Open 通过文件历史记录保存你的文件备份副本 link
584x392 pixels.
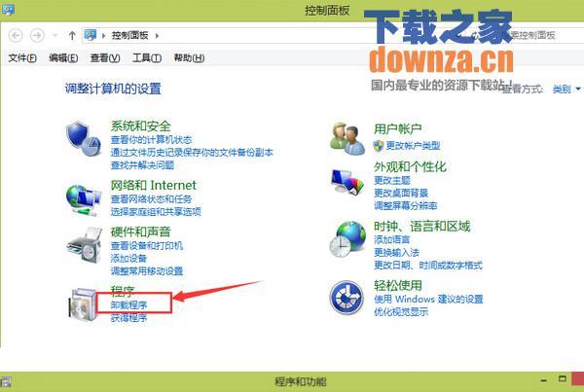[192, 153]
